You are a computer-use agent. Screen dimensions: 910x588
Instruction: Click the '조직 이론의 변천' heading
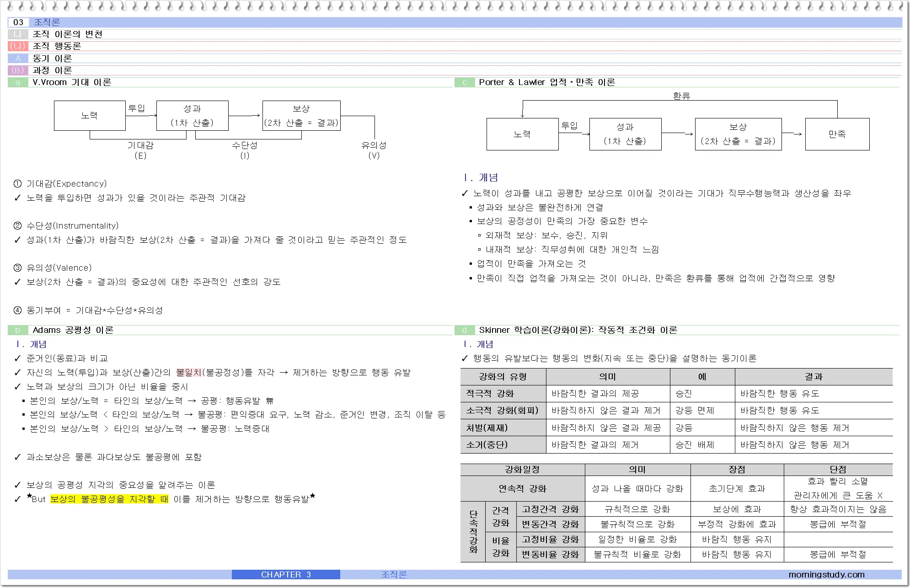pos(68,34)
